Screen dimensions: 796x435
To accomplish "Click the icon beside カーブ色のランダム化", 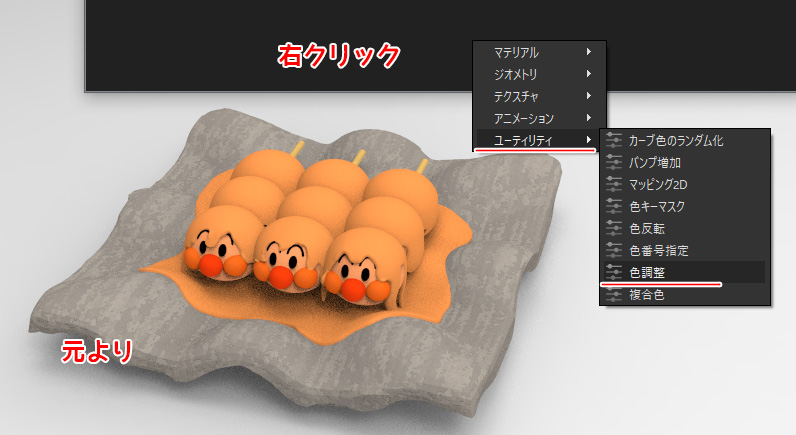I will click(614, 140).
